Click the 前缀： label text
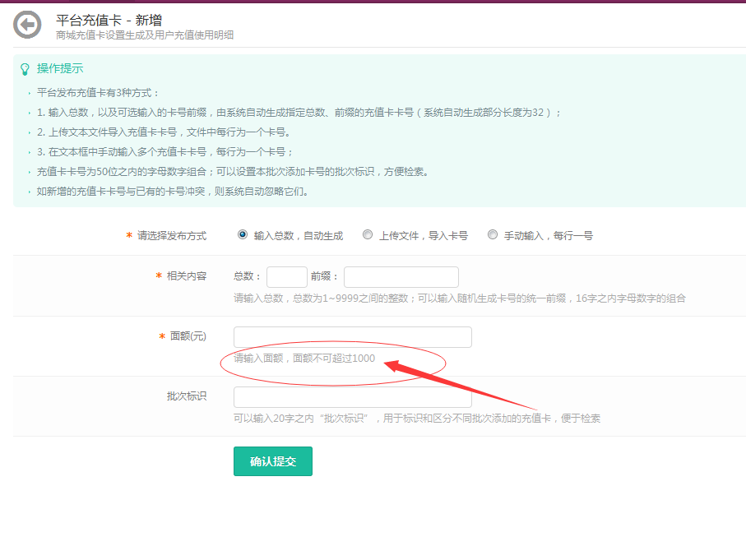The height and width of the screenshot is (560, 746). pyautogui.click(x=324, y=276)
